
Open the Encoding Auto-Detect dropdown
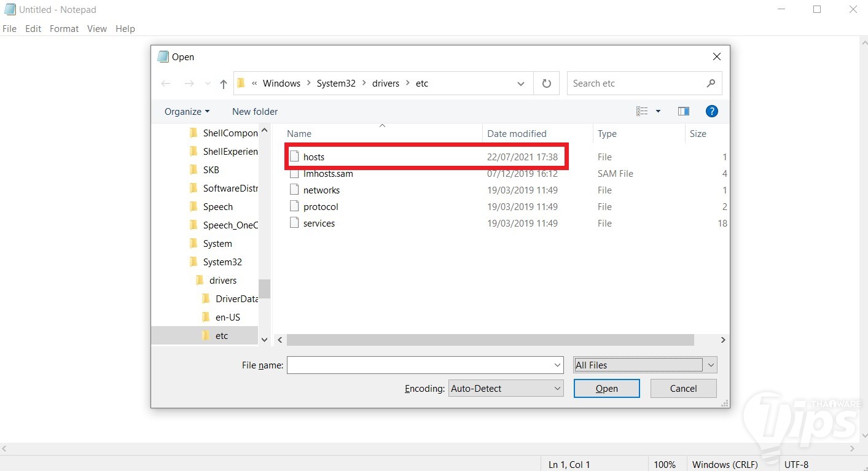coord(506,388)
